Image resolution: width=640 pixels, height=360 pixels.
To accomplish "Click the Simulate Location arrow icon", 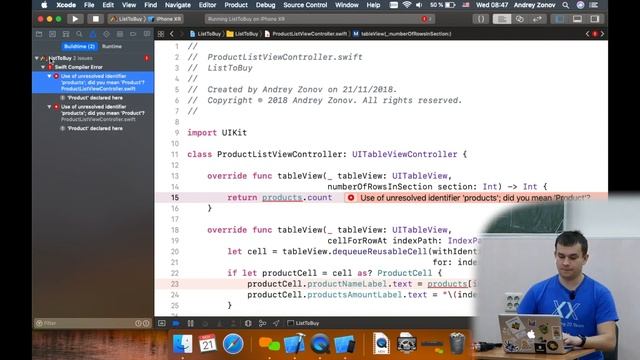I will pyautogui.click(x=276, y=323).
